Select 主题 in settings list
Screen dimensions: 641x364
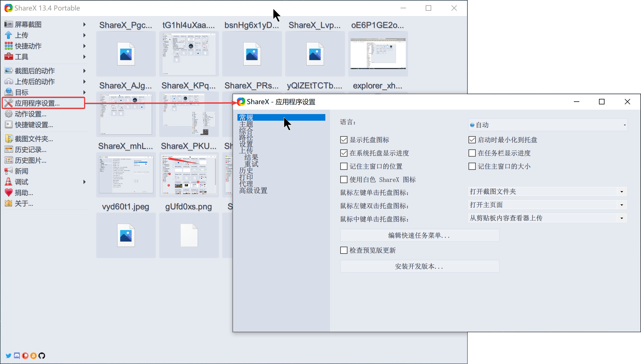[x=246, y=124]
